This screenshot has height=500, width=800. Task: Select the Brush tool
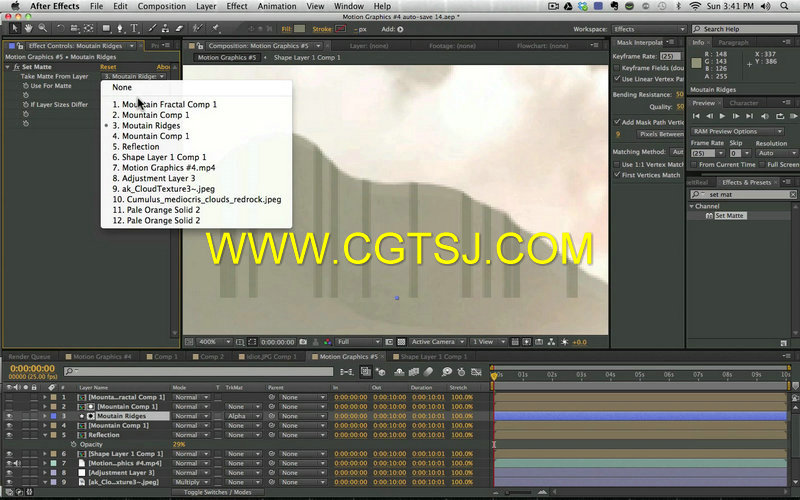click(x=152, y=29)
